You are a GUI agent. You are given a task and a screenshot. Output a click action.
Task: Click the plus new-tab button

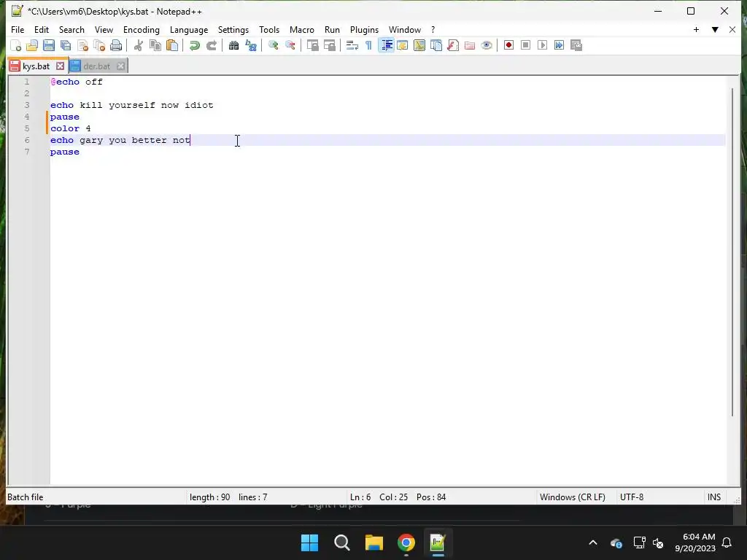click(x=696, y=29)
